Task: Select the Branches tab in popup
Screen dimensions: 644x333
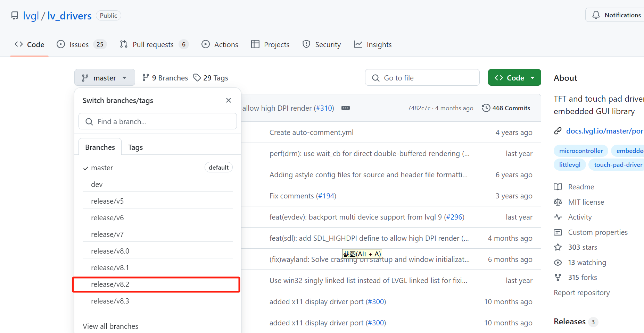Action: [100, 147]
